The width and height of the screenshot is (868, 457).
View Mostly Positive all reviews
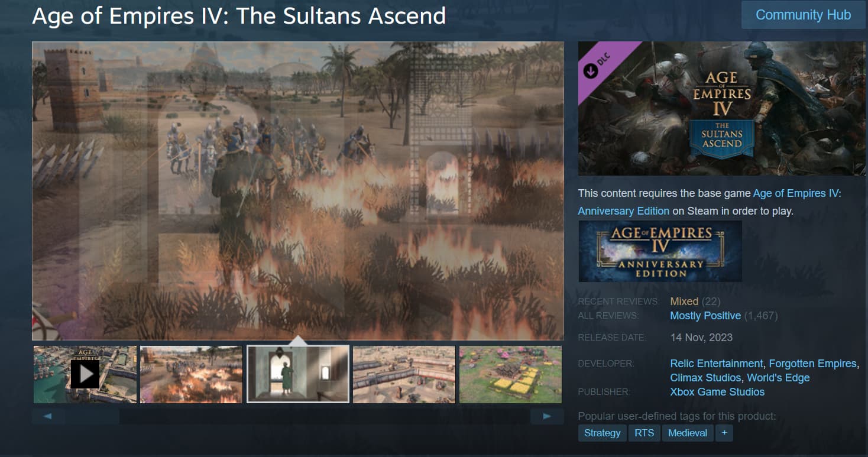coord(705,316)
